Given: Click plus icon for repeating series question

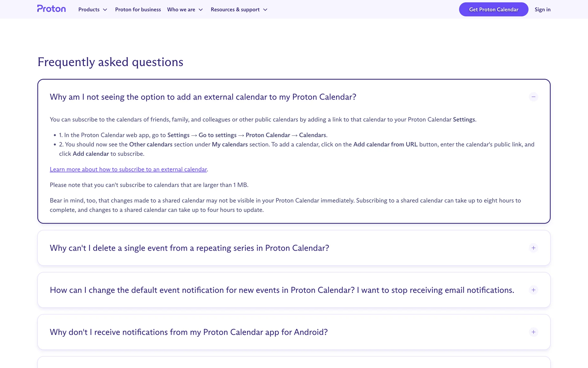Looking at the screenshot, I should 533,248.
